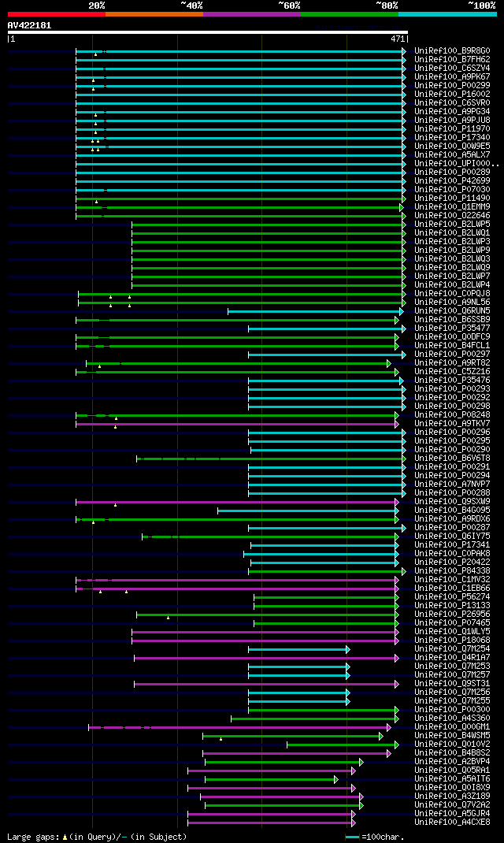Viewport: 504px width, 843px height.
Task: Select label UniRef100_A4CXE8
Action: click(x=452, y=822)
